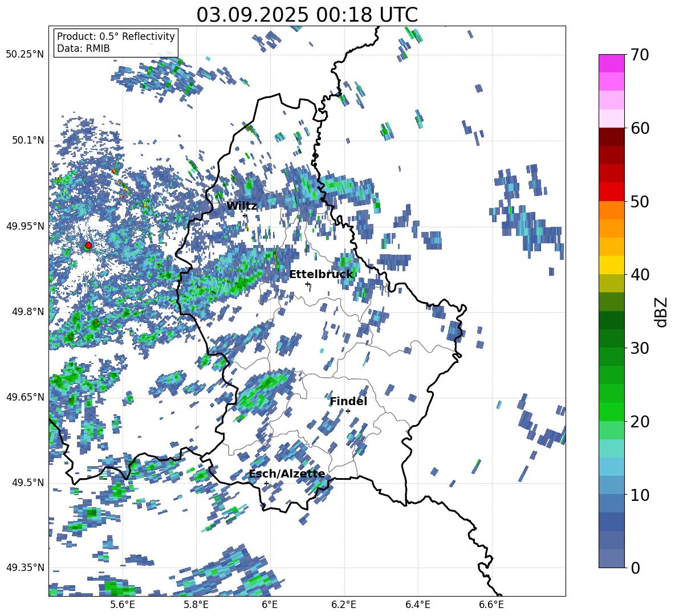Click the 49.5°N latitude label
Image resolution: width=675 pixels, height=616 pixels.
point(28,482)
